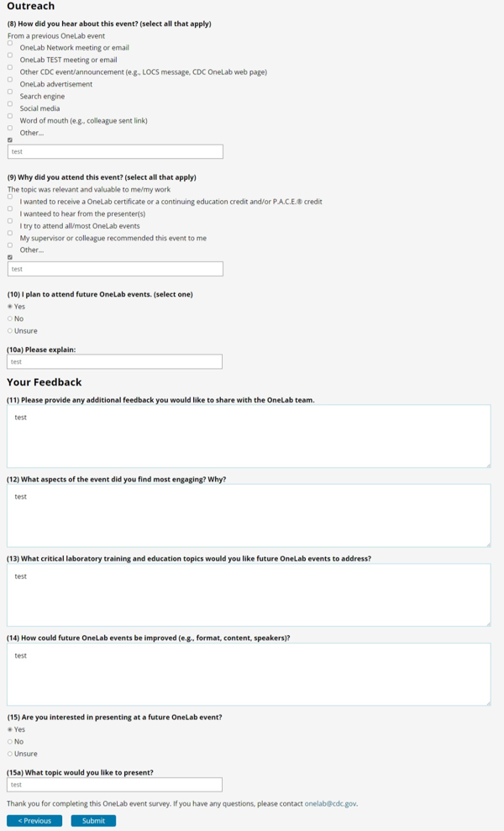Check 'My supervisor or colleague recommended this event'

tap(10, 245)
